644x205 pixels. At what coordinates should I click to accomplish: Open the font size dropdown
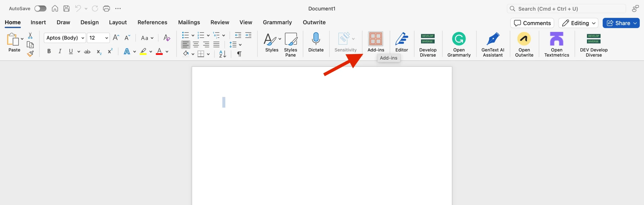pos(107,38)
